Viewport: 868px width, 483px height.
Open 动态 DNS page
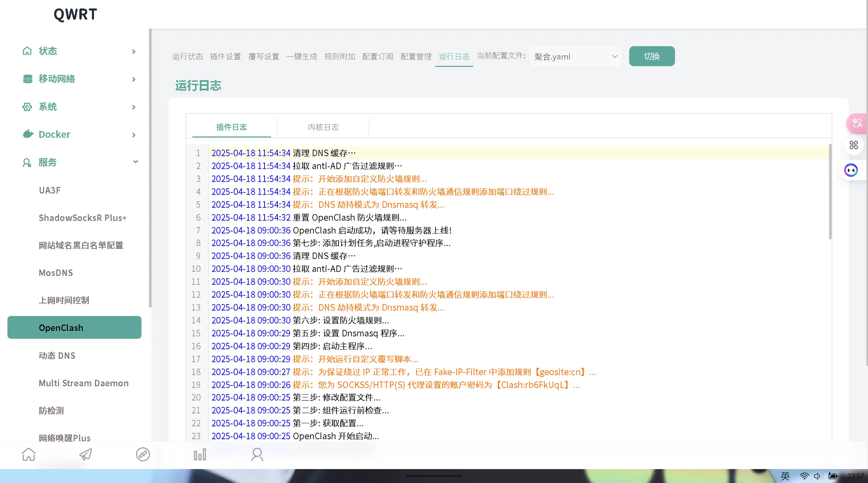(57, 355)
